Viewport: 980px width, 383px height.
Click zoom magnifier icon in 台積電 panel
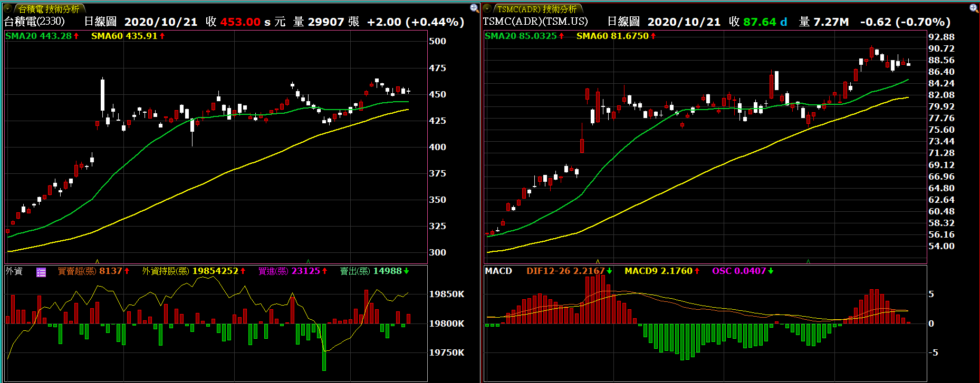click(474, 8)
